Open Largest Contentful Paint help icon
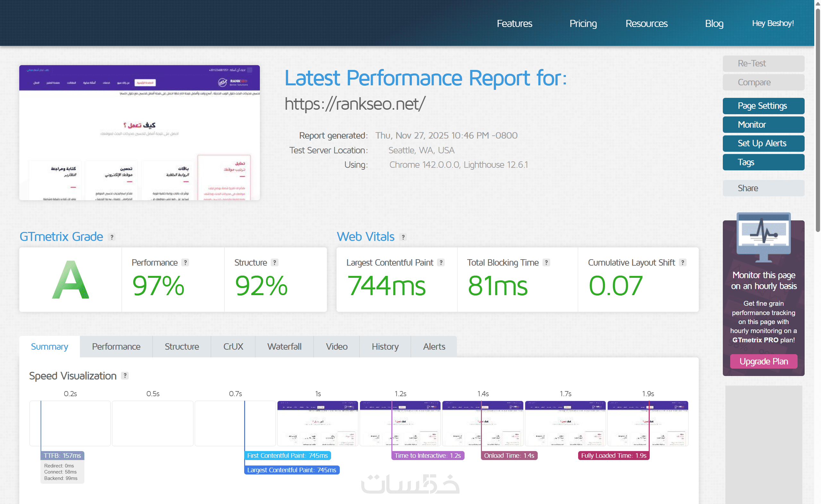 pos(441,263)
